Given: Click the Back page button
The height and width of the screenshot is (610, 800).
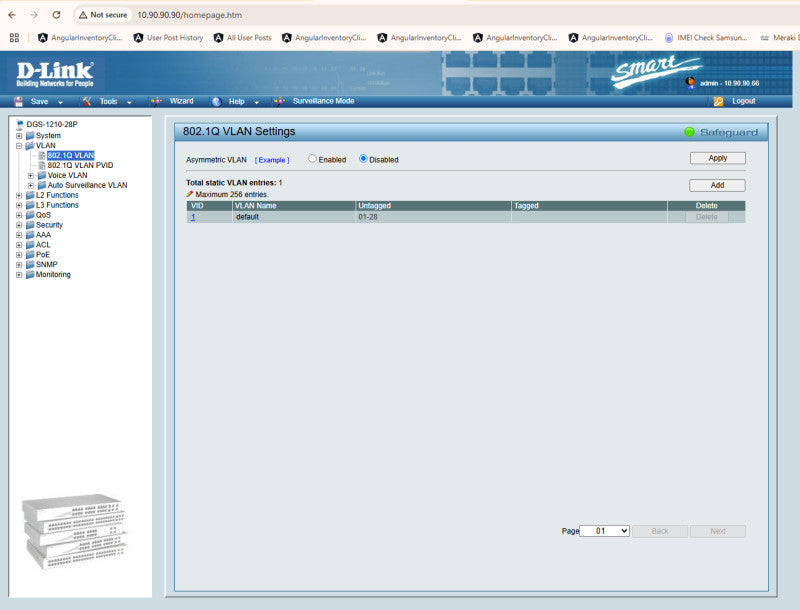Looking at the screenshot, I should [660, 531].
